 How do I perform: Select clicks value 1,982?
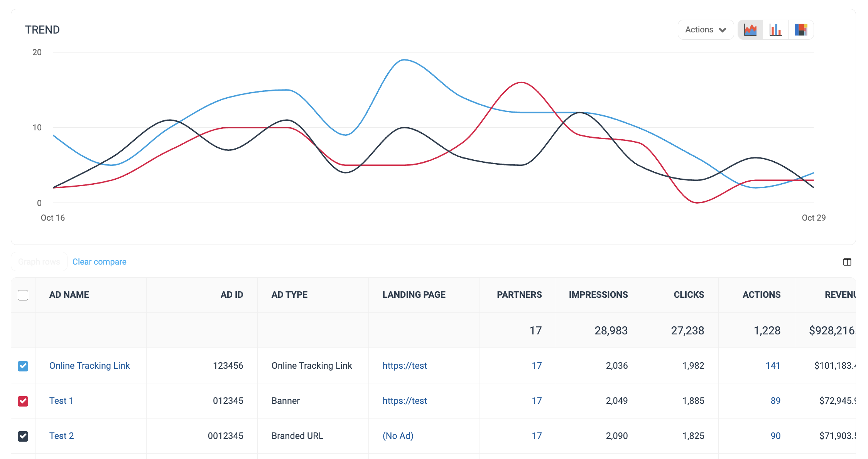693,366
